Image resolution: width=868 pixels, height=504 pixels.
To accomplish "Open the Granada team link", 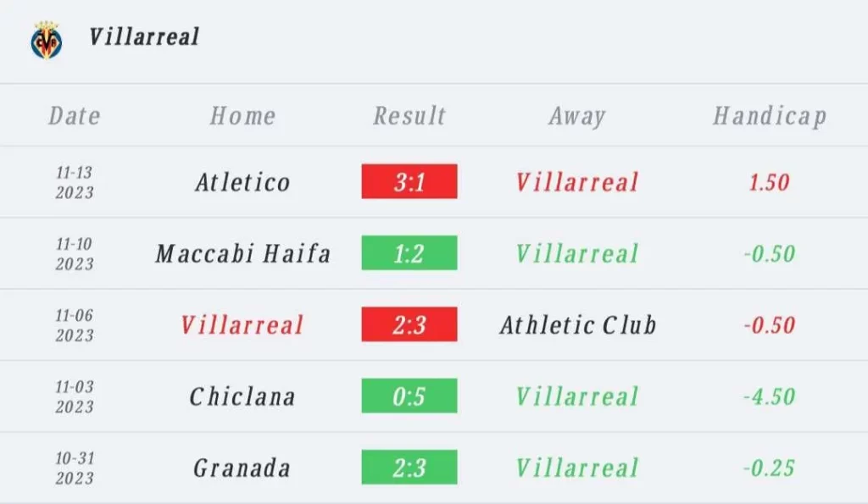I will [242, 468].
